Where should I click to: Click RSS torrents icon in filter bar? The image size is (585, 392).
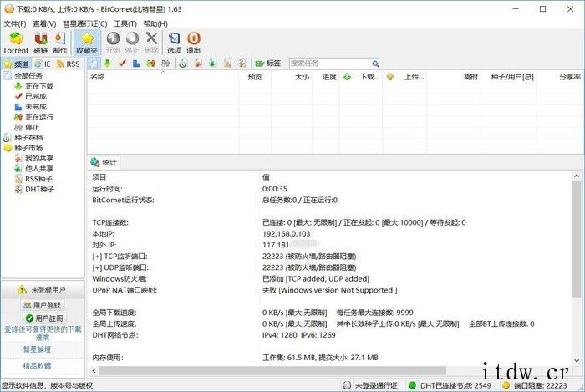click(x=227, y=64)
